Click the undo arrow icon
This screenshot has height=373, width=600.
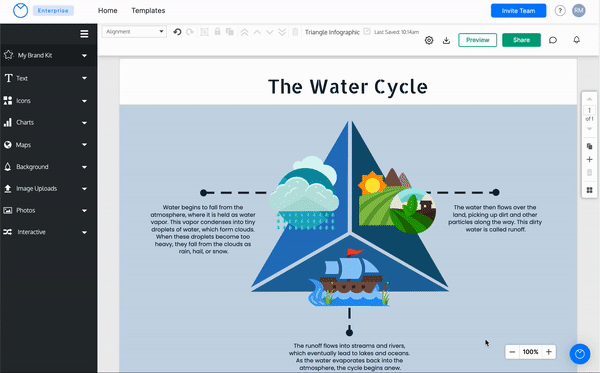(x=177, y=32)
